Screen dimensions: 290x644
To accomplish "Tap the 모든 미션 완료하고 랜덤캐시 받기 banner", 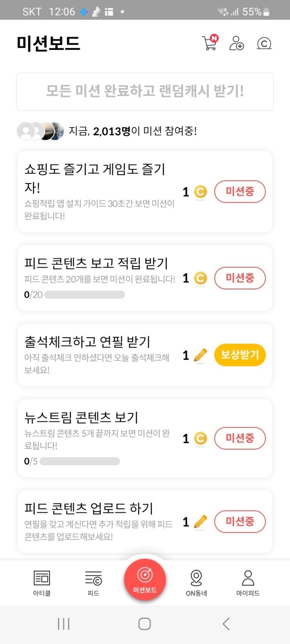I will (x=145, y=92).
